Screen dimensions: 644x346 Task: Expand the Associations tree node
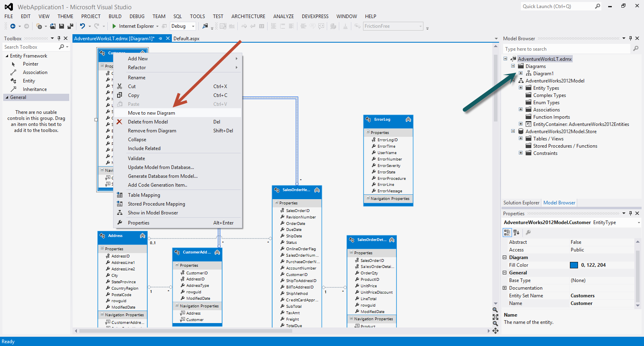click(520, 109)
